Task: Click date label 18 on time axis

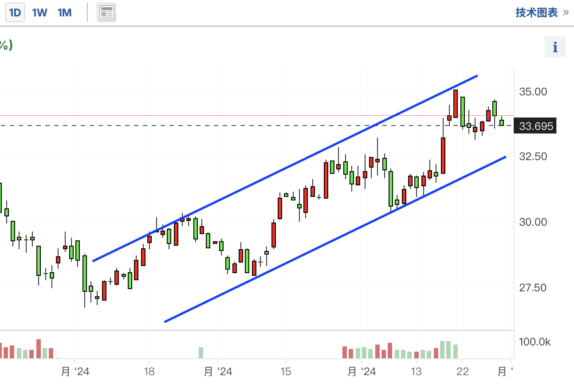Action: tap(149, 372)
